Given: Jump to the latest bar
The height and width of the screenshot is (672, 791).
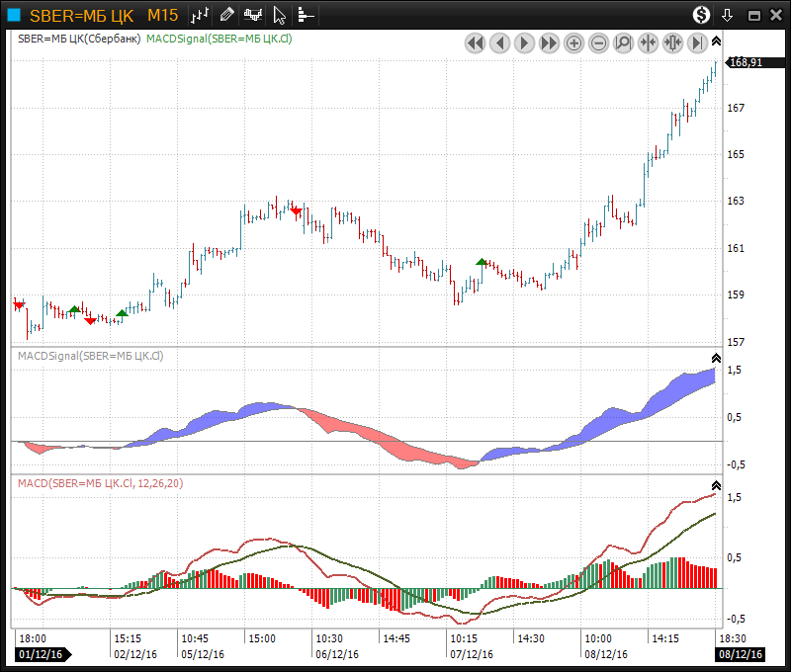Looking at the screenshot, I should (x=698, y=42).
